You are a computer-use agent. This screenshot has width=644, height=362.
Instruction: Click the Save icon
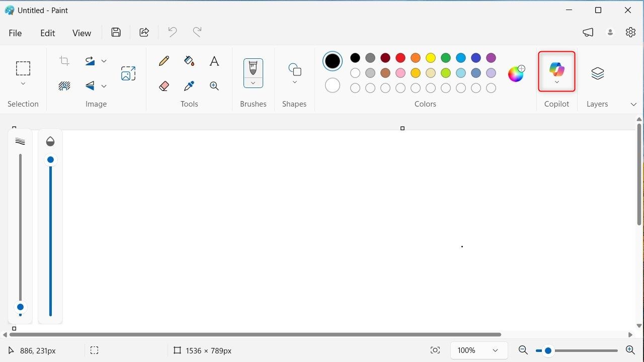[116, 33]
